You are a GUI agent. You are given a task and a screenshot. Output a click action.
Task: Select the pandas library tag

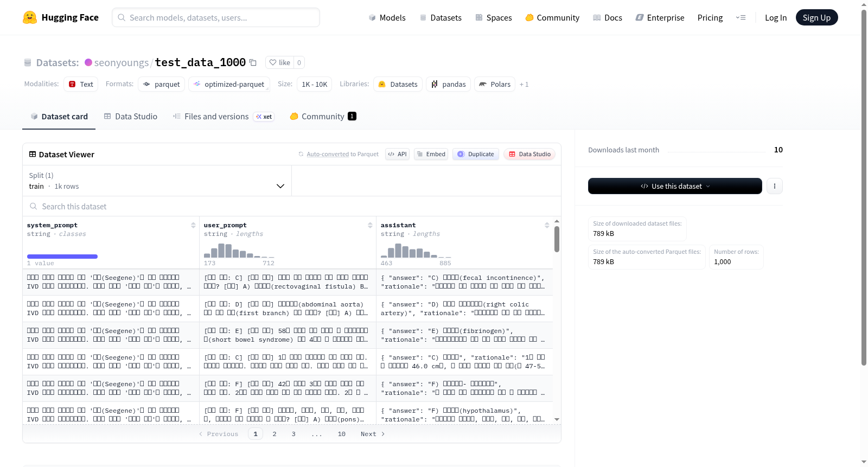[449, 84]
